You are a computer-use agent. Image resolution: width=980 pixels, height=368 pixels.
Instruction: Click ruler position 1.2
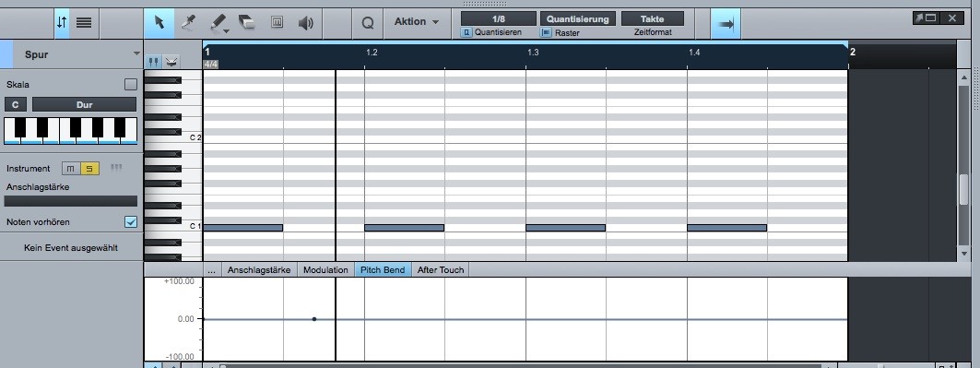[x=372, y=53]
